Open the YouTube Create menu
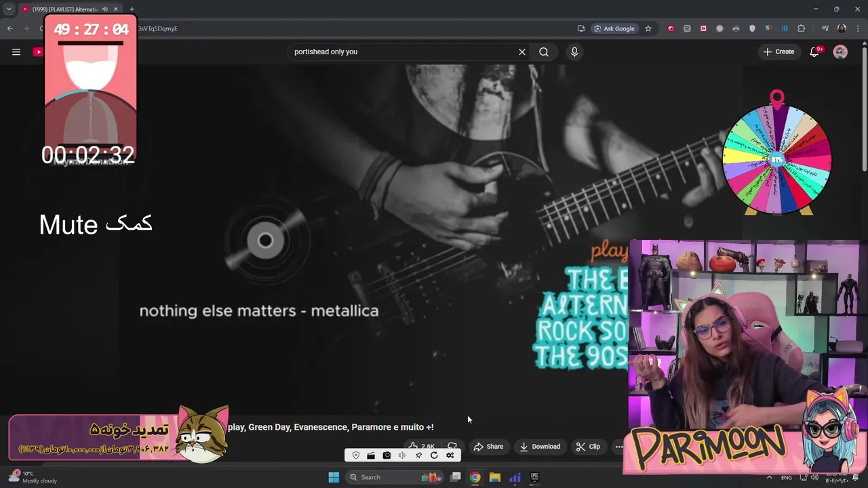Screen dimensions: 868x488 pyautogui.click(x=778, y=52)
